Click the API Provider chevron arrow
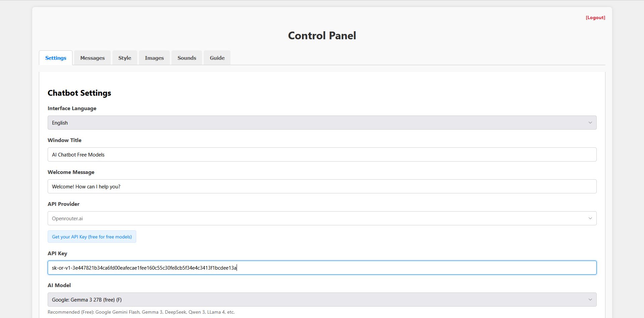 point(590,218)
